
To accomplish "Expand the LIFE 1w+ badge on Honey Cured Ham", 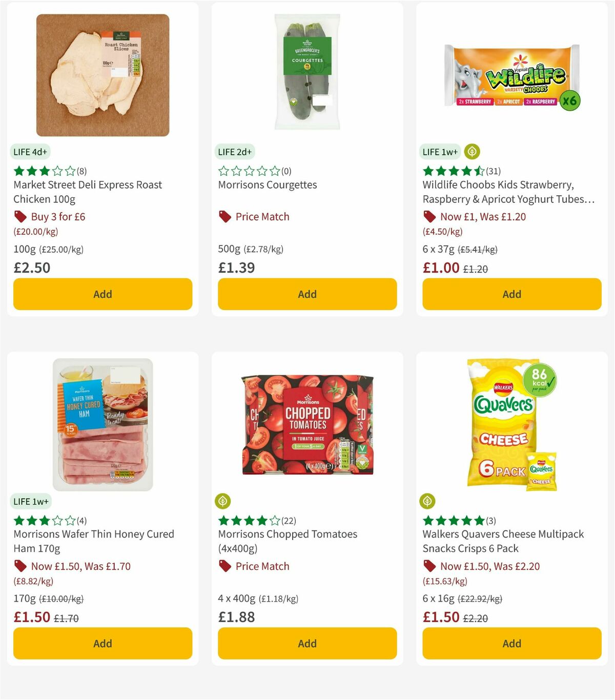I will [31, 501].
